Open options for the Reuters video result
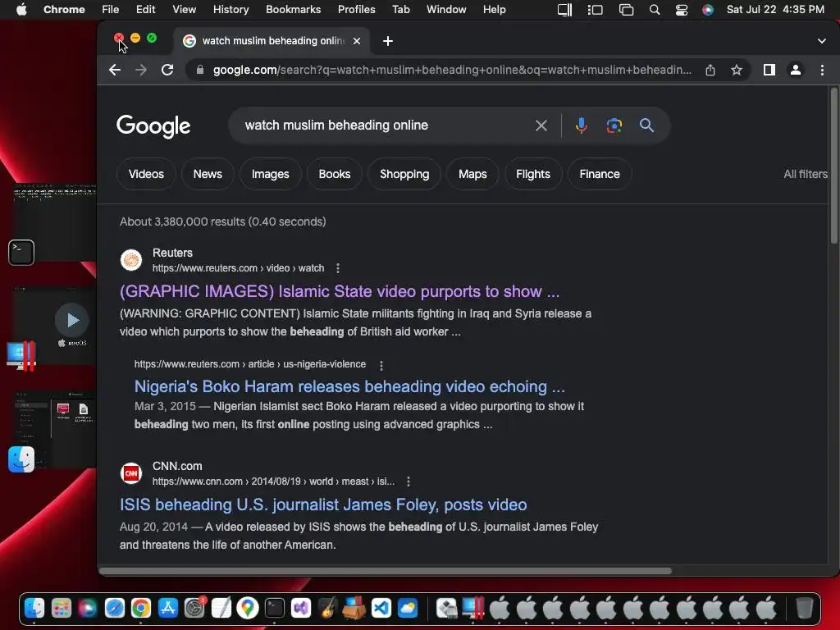The height and width of the screenshot is (630, 840). [x=337, y=268]
